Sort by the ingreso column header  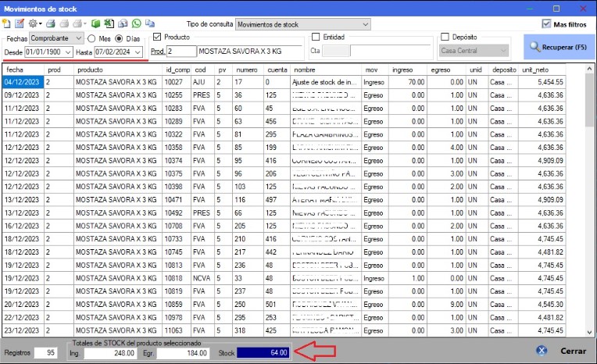(408, 70)
